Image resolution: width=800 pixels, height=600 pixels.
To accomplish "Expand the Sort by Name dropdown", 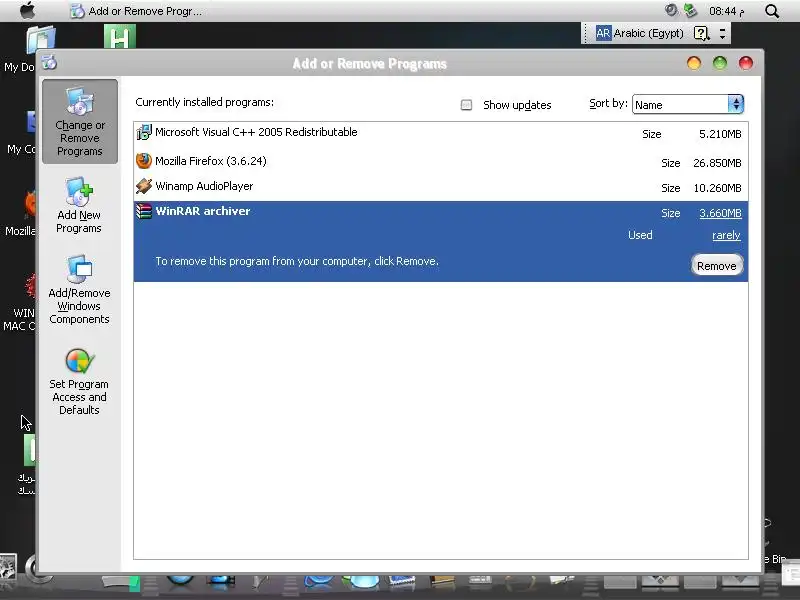I will 736,104.
